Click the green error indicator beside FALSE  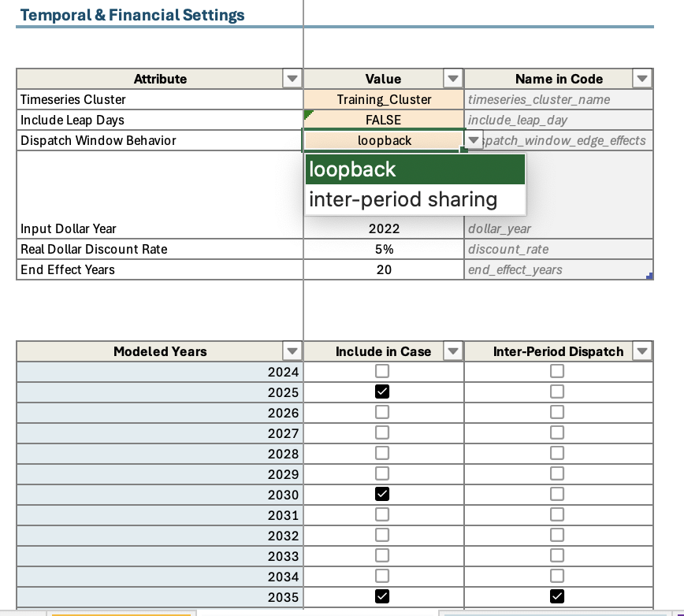pyautogui.click(x=309, y=115)
